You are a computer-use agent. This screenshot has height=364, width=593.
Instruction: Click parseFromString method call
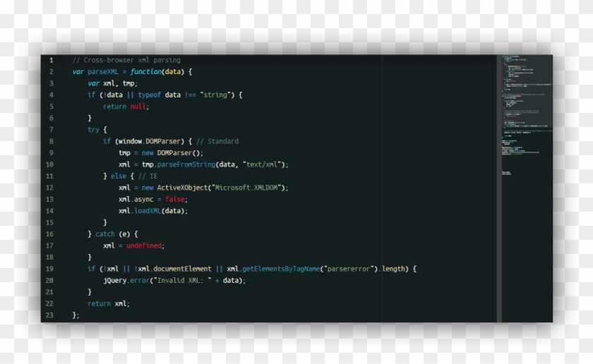point(186,165)
